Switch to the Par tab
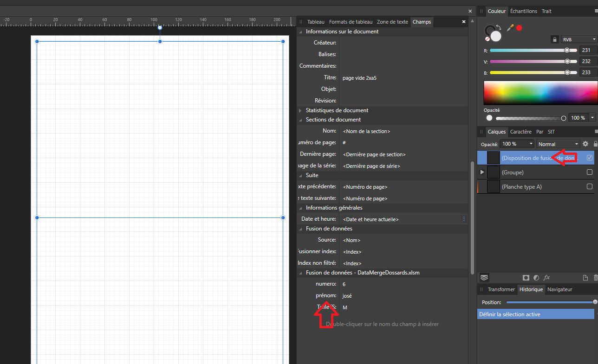The width and height of the screenshot is (598, 364). point(539,132)
